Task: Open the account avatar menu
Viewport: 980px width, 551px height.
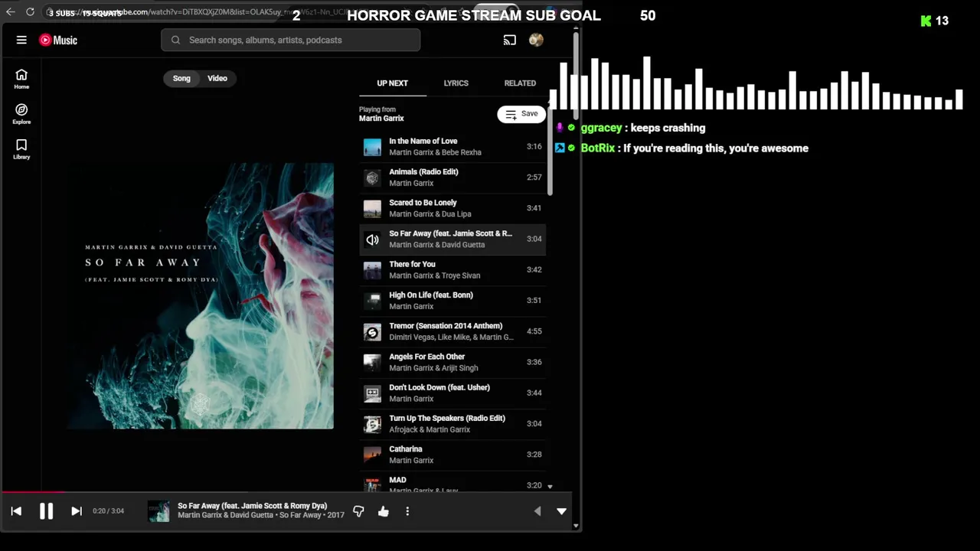Action: [536, 40]
